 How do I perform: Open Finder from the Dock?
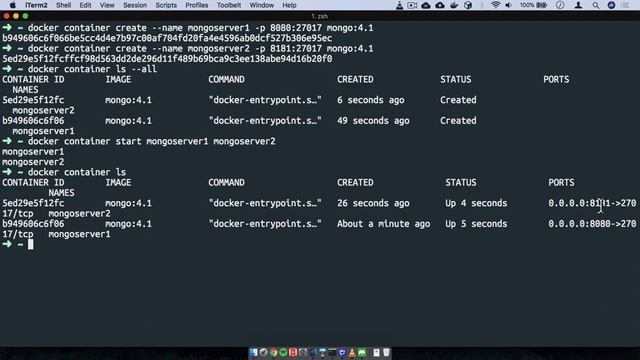253,352
